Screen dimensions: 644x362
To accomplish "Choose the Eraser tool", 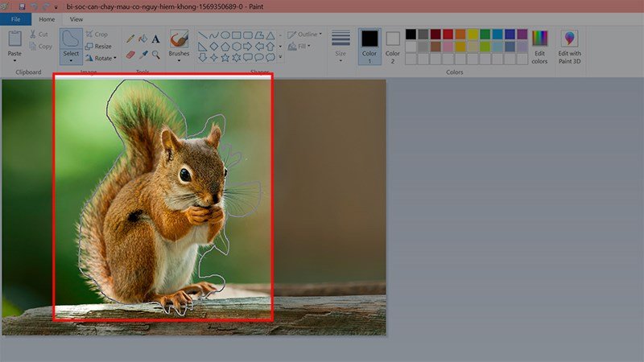I will pos(130,54).
